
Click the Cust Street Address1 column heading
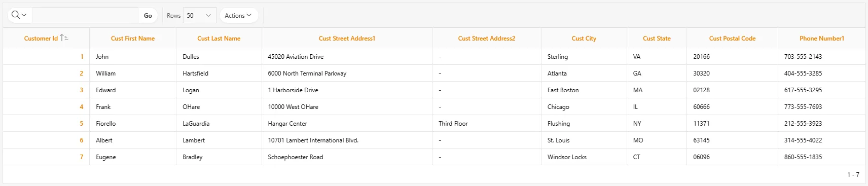[x=347, y=38]
